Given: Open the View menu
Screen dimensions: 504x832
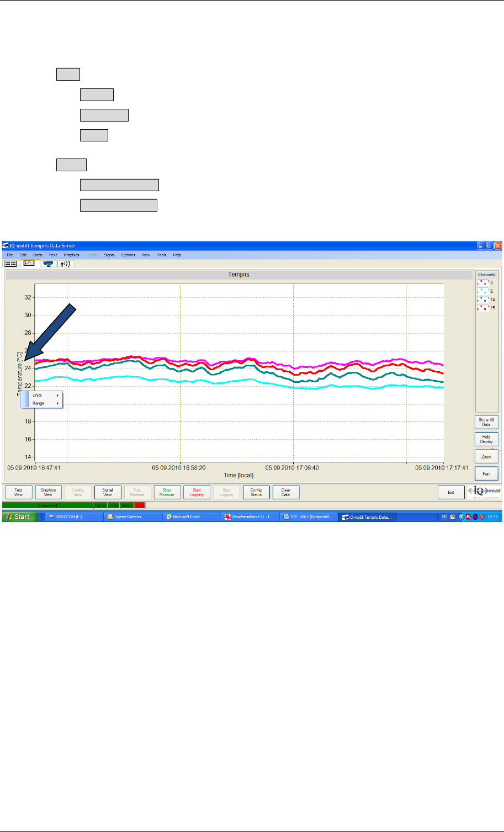Looking at the screenshot, I should click(x=146, y=255).
